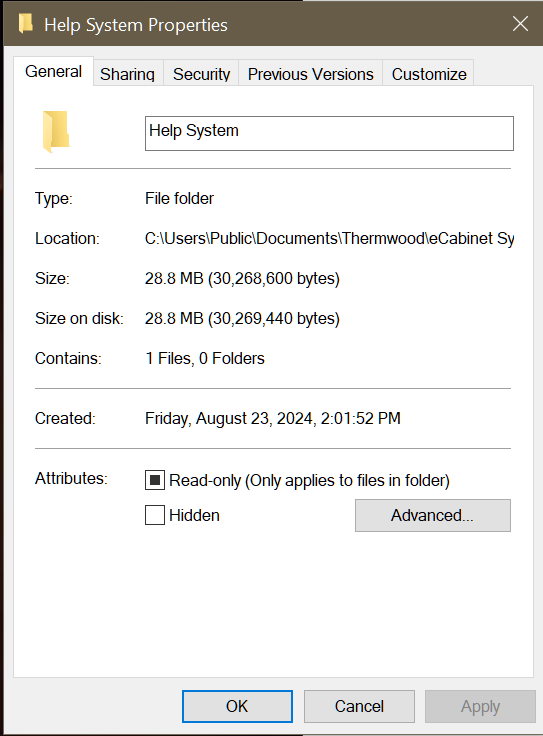This screenshot has height=736, width=543.
Task: Click the Apply button
Action: 480,706
